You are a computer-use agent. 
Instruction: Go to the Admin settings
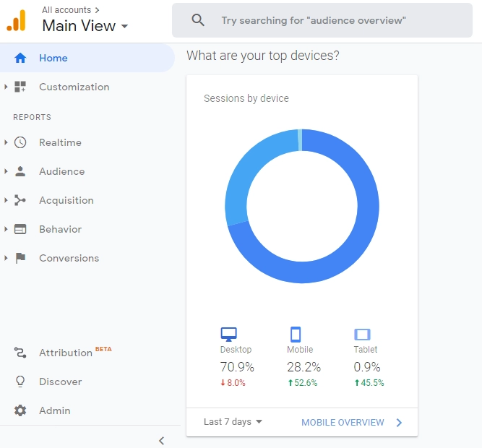54,410
